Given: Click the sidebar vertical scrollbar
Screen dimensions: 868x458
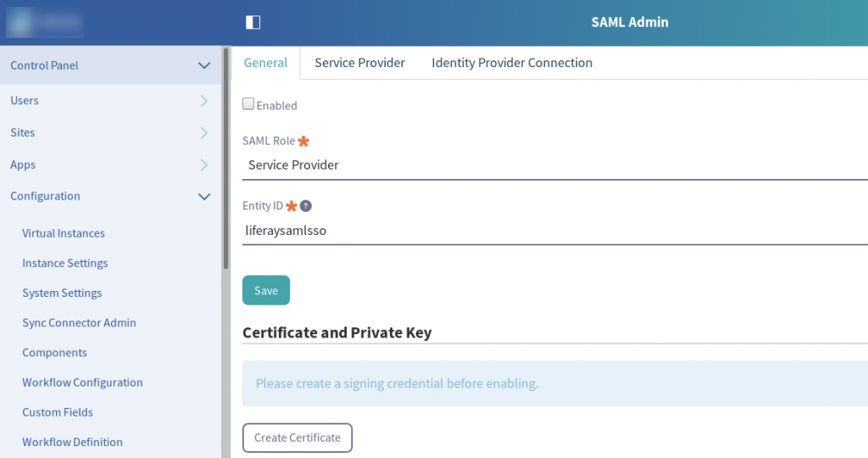Looking at the screenshot, I should tap(225, 161).
